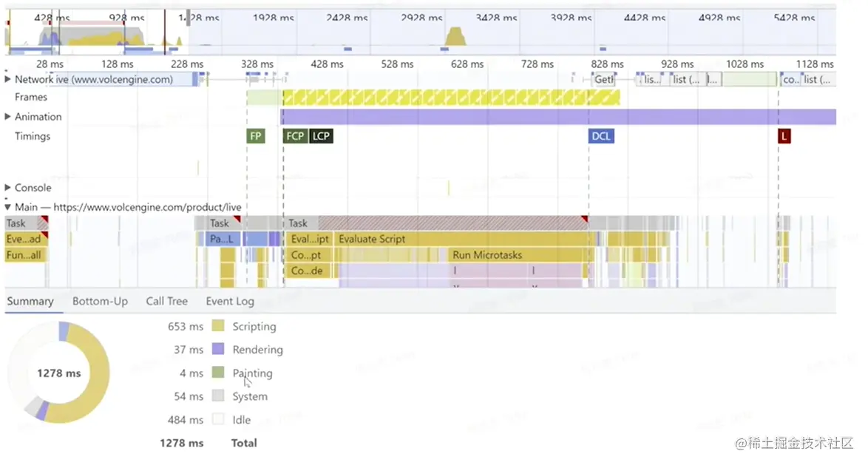This screenshot has height=465, width=868.
Task: Click the white Idle color swatch
Action: coord(218,419)
